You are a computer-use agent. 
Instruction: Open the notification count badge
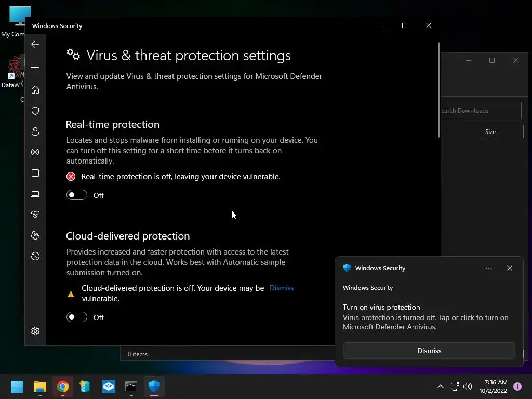[x=517, y=387]
